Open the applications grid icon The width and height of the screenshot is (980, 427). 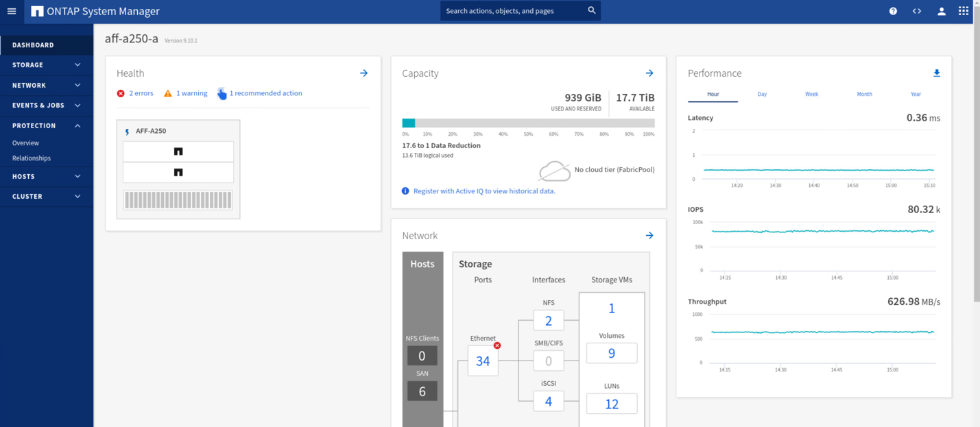963,11
